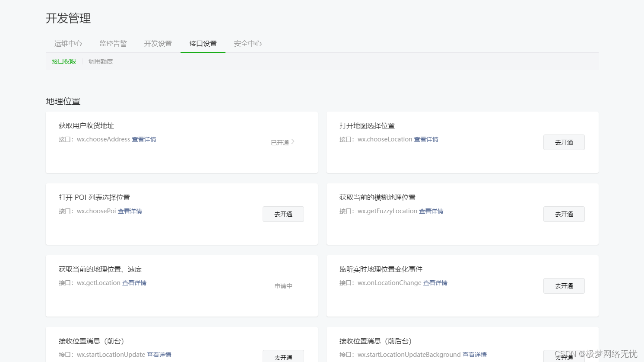Switch to the 调用额度 sub-tab
Screen dimensions: 644x362
click(x=101, y=61)
